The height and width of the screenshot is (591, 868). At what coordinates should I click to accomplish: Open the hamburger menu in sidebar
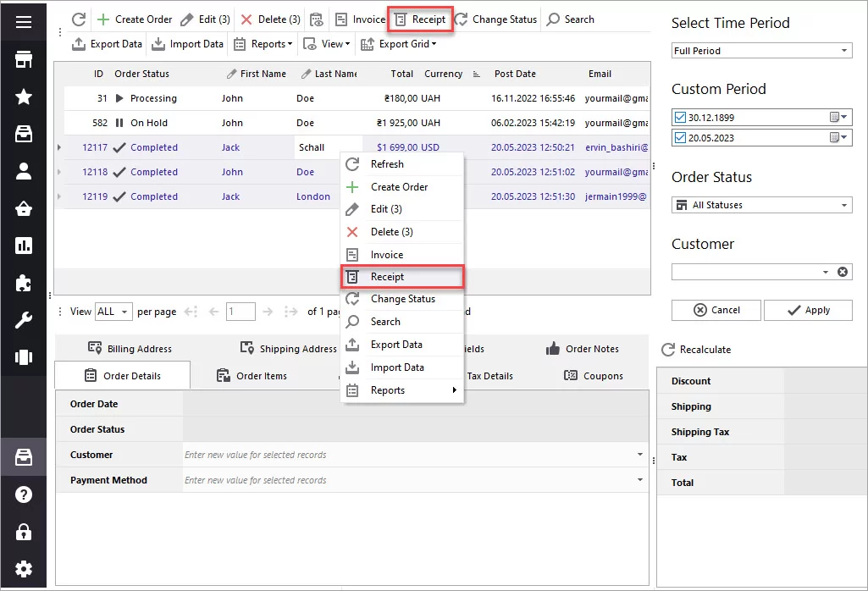coord(24,22)
